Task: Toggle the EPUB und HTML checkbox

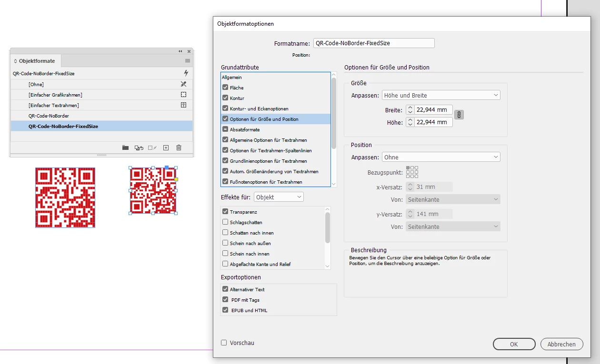Action: coord(225,310)
